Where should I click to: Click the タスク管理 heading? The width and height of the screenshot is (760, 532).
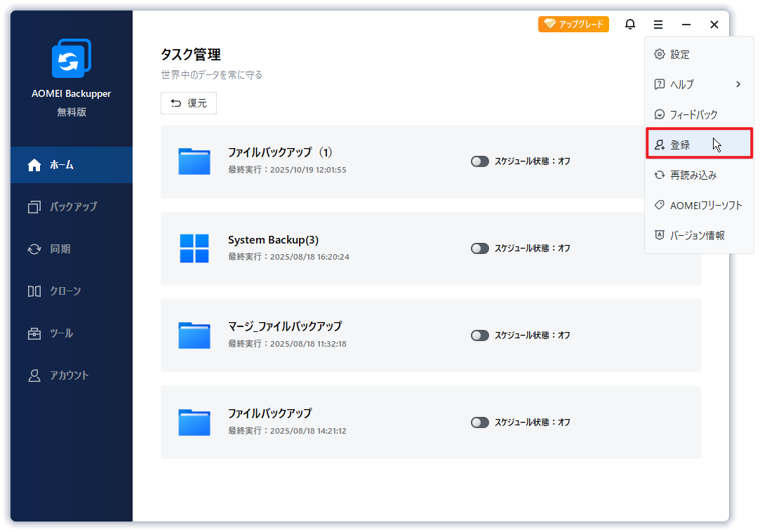[x=191, y=54]
